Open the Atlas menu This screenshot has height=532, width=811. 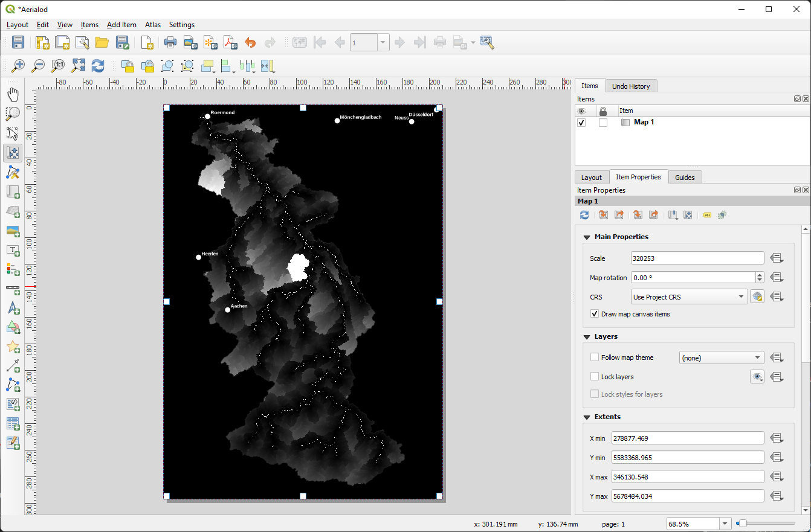[152, 25]
